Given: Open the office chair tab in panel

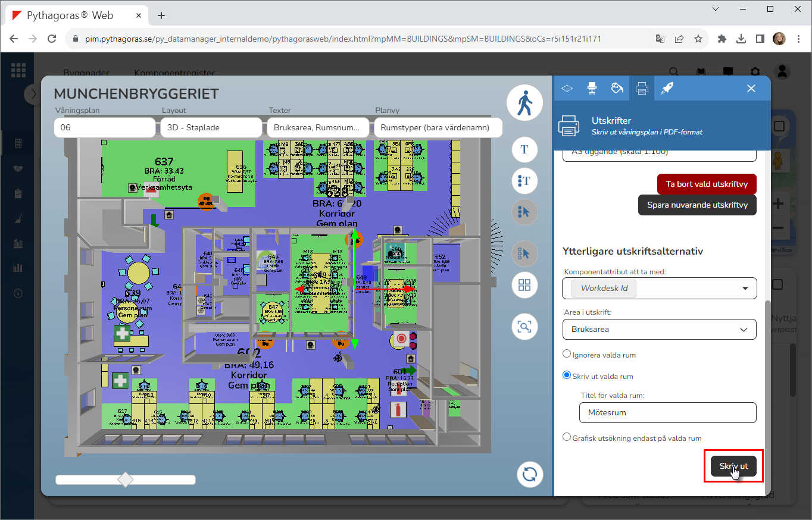Looking at the screenshot, I should (592, 89).
